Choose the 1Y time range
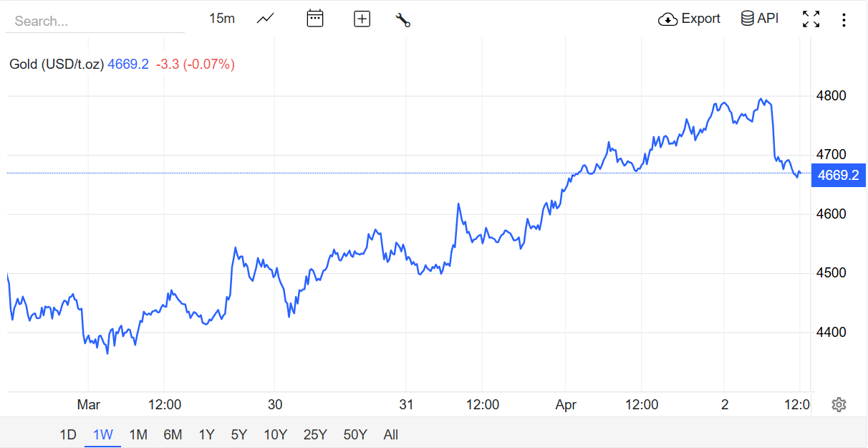This screenshot has width=868, height=448. (x=206, y=434)
